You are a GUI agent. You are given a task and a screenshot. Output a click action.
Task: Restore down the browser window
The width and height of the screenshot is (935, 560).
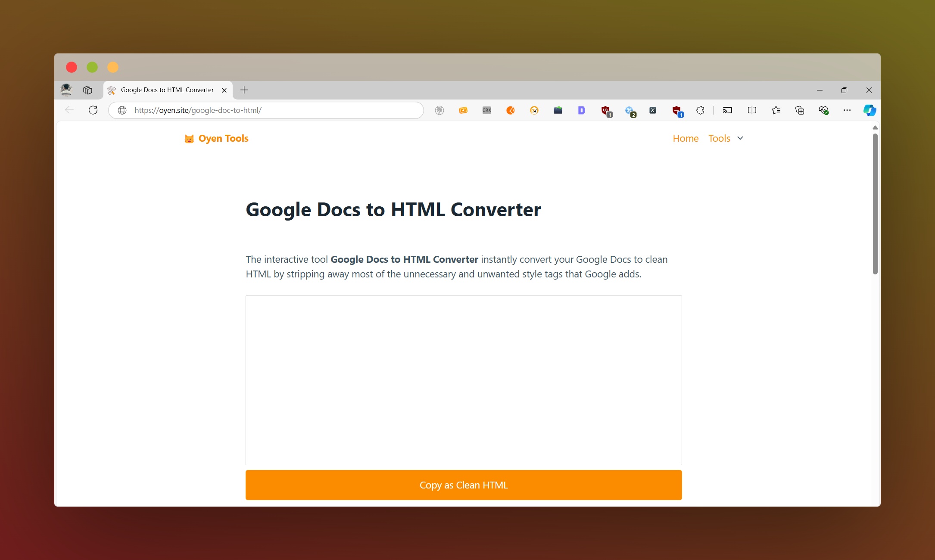(x=844, y=90)
